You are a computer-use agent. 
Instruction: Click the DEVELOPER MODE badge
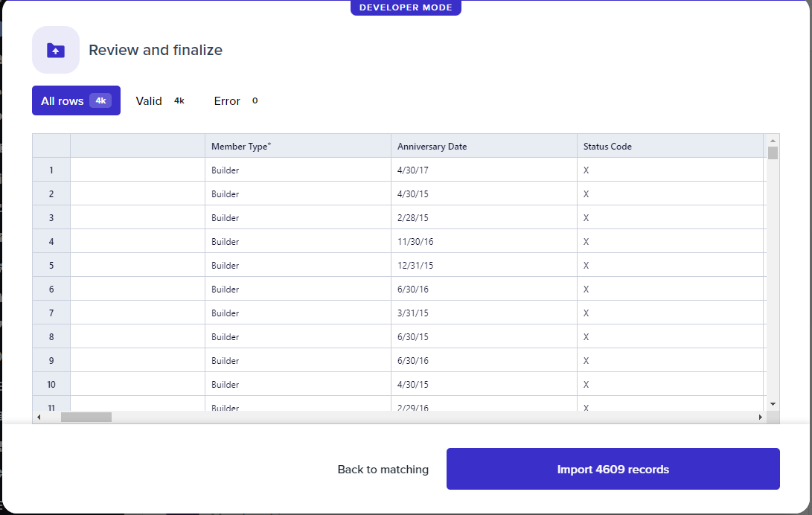pyautogui.click(x=406, y=7)
